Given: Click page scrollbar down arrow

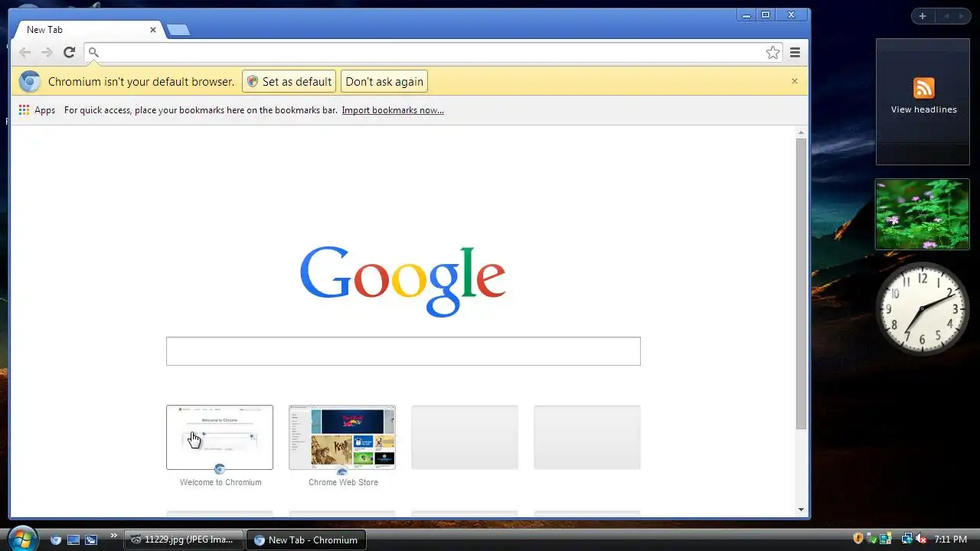Looking at the screenshot, I should 801,510.
